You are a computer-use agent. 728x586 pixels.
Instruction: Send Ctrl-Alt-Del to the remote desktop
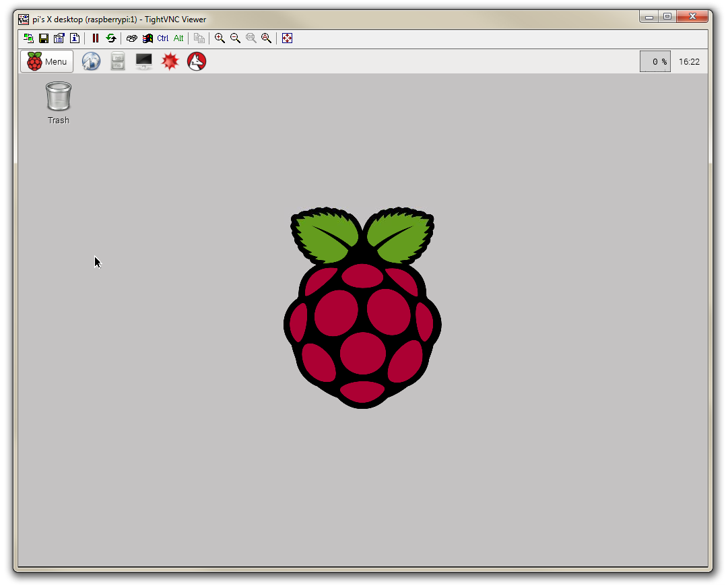coord(131,38)
